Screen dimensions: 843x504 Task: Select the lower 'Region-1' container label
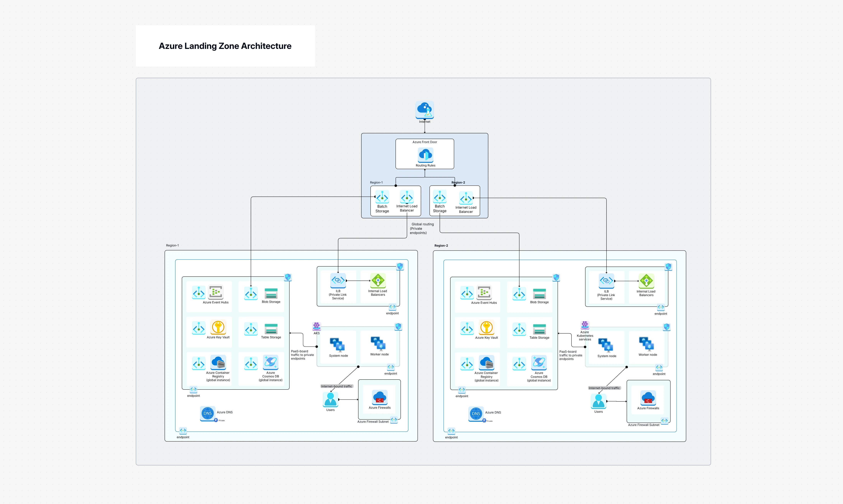172,245
